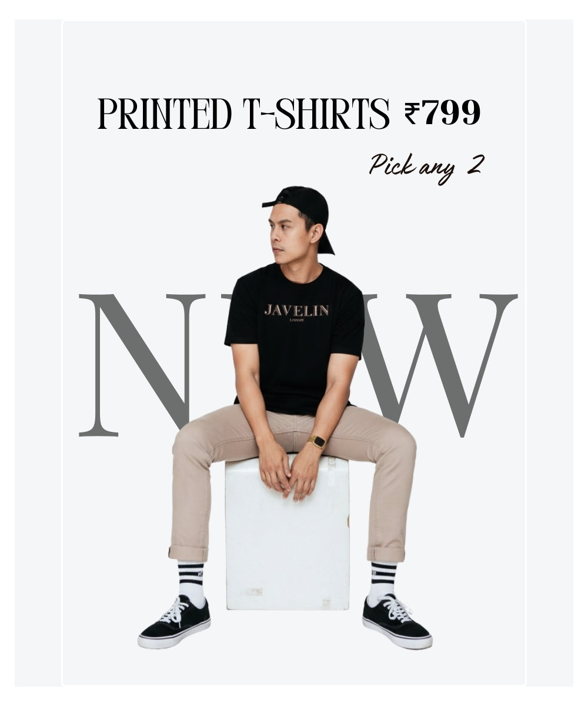Click the large letter N in NEW
This screenshot has width=588, height=706.
tap(142, 365)
